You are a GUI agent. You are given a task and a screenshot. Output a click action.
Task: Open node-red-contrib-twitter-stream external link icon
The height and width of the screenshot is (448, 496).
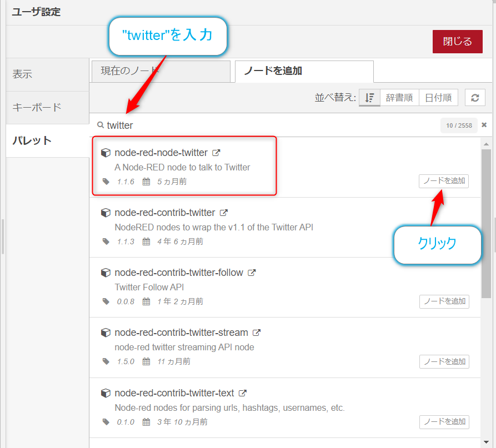(257, 333)
